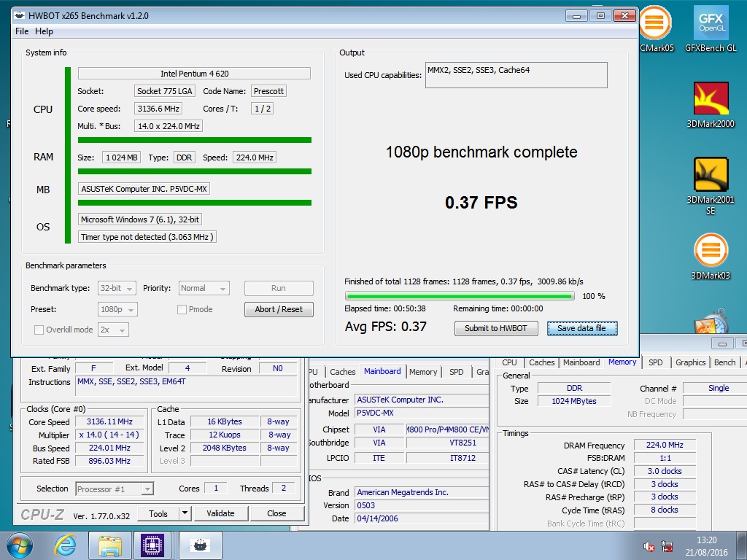Open the Benchmark type dropdown
This screenshot has width=747, height=560.
click(x=117, y=288)
